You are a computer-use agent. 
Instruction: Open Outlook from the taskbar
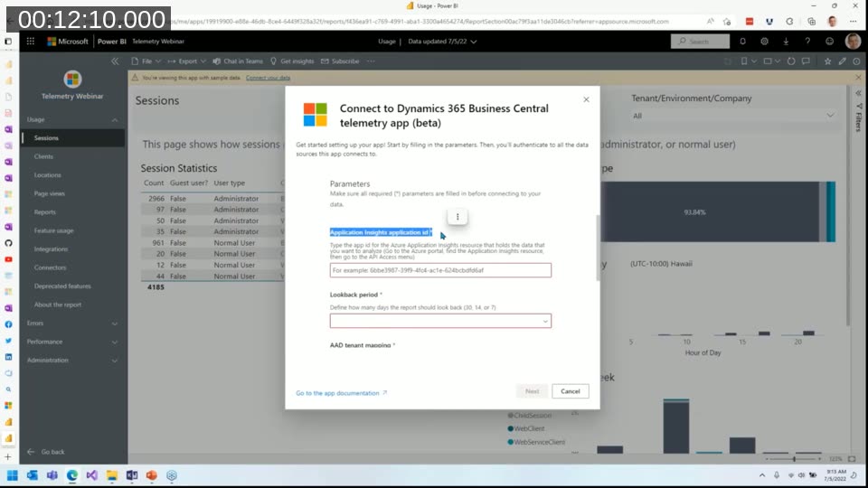(x=33, y=475)
